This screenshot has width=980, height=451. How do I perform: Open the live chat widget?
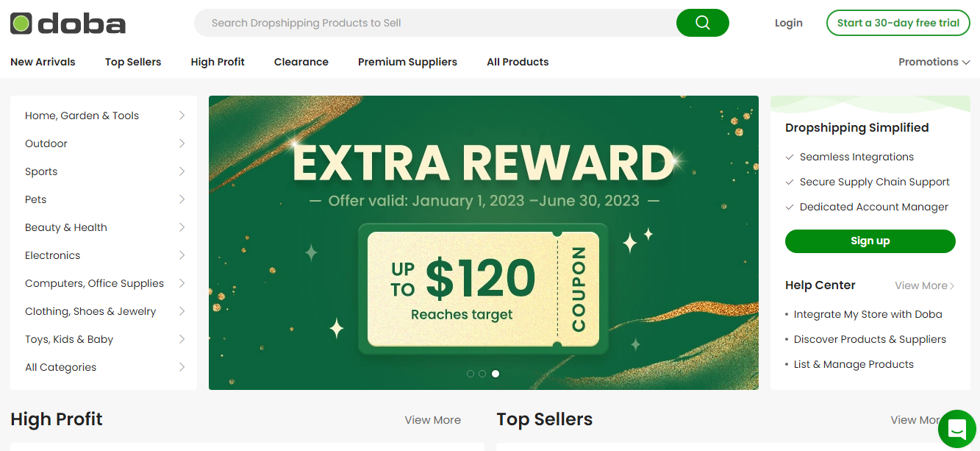956,428
